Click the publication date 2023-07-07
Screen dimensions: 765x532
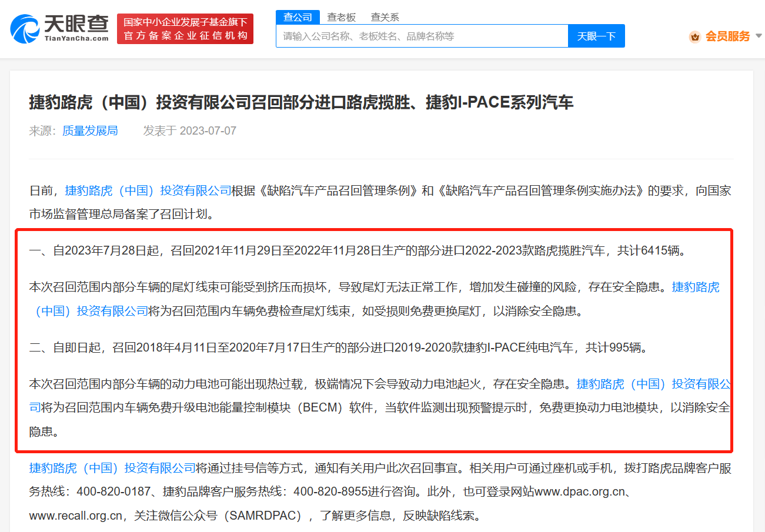coord(208,131)
